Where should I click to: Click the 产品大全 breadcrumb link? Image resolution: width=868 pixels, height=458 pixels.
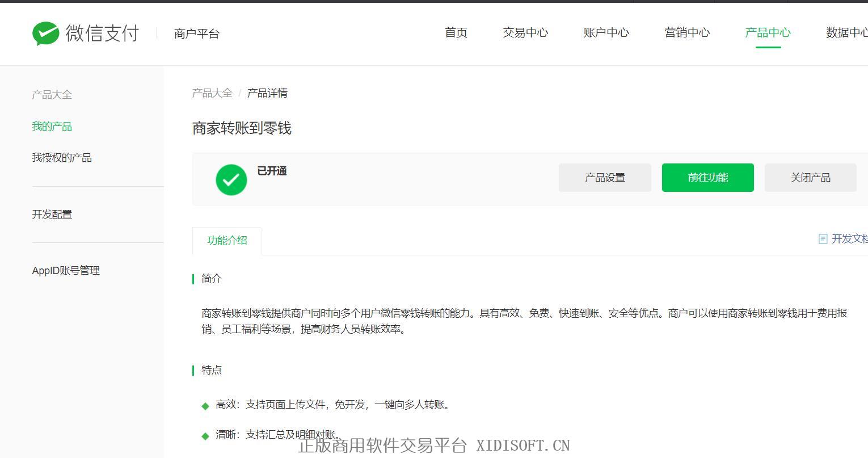click(x=212, y=93)
